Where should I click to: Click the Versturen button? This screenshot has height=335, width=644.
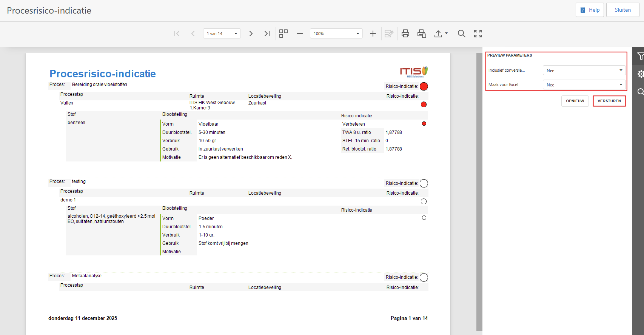tap(609, 101)
